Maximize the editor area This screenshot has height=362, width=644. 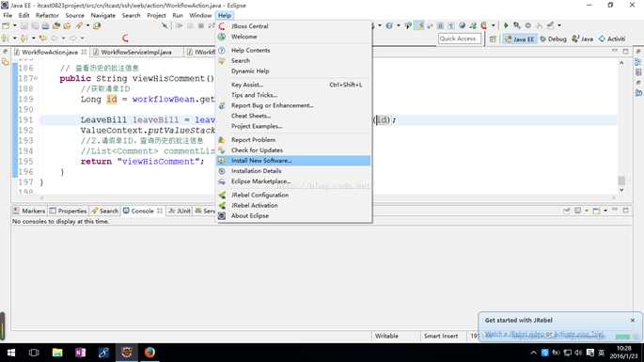point(625,52)
